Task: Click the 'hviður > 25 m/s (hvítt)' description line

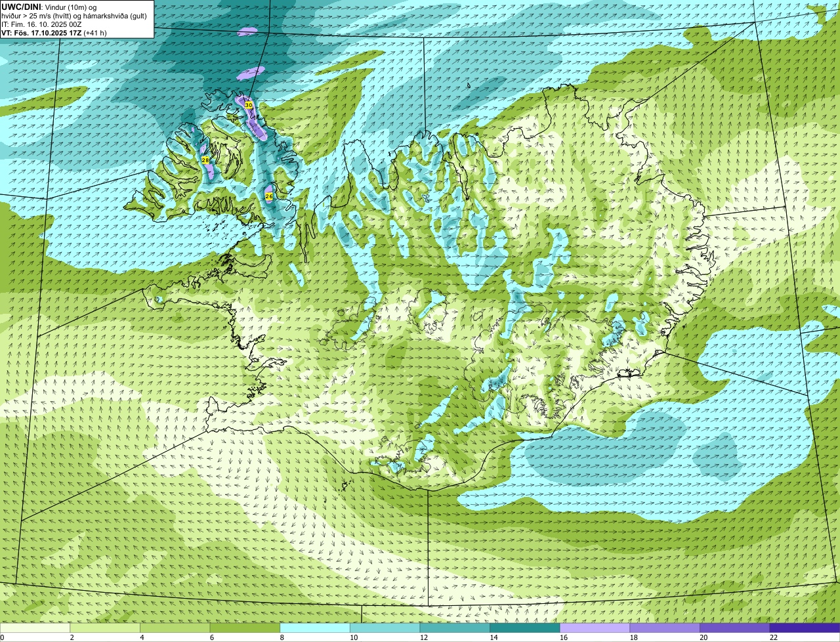Action: (x=73, y=16)
